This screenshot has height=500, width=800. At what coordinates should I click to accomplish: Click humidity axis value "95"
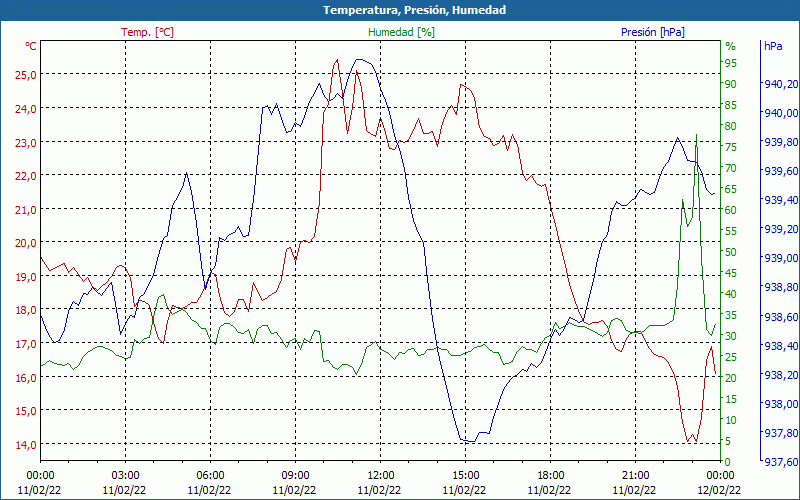[731, 63]
